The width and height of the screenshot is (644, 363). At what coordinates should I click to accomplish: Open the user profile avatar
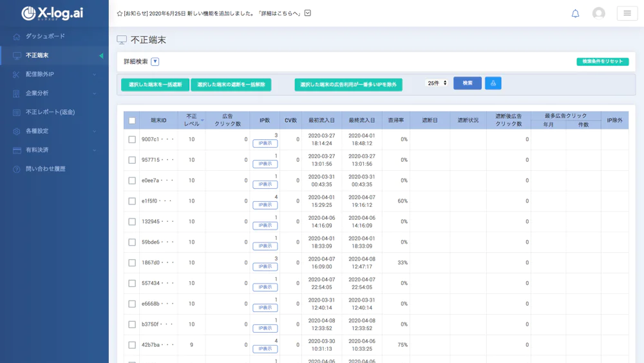click(598, 14)
